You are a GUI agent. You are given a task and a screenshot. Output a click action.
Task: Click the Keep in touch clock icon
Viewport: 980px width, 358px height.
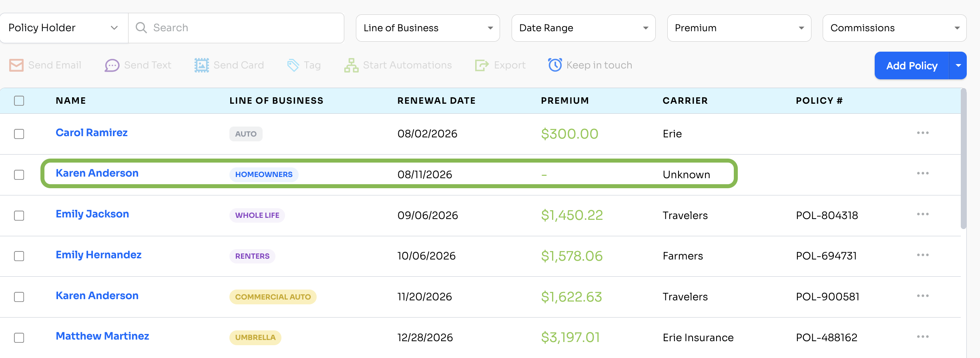pos(555,65)
